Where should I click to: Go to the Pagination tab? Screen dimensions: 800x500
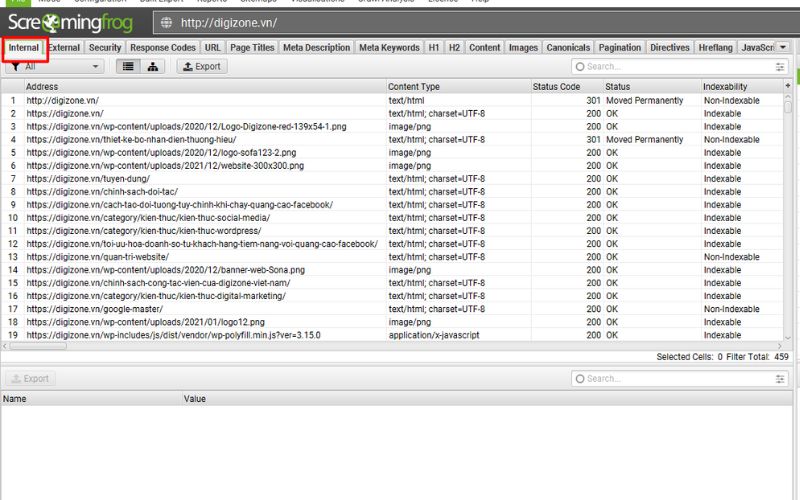(619, 47)
